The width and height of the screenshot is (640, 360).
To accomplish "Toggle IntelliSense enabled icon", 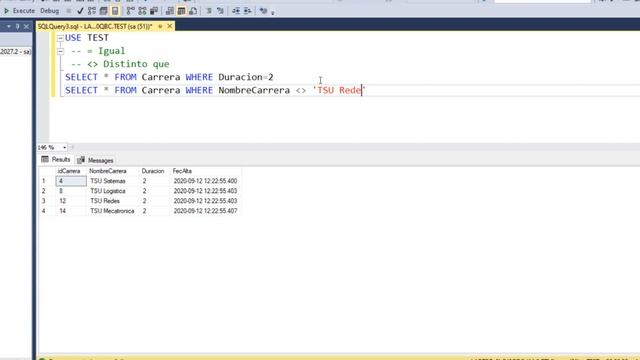I will pos(115,11).
